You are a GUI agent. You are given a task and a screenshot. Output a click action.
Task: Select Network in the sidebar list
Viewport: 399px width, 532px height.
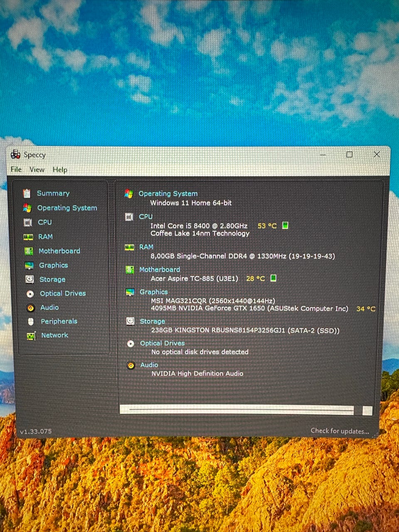[55, 335]
